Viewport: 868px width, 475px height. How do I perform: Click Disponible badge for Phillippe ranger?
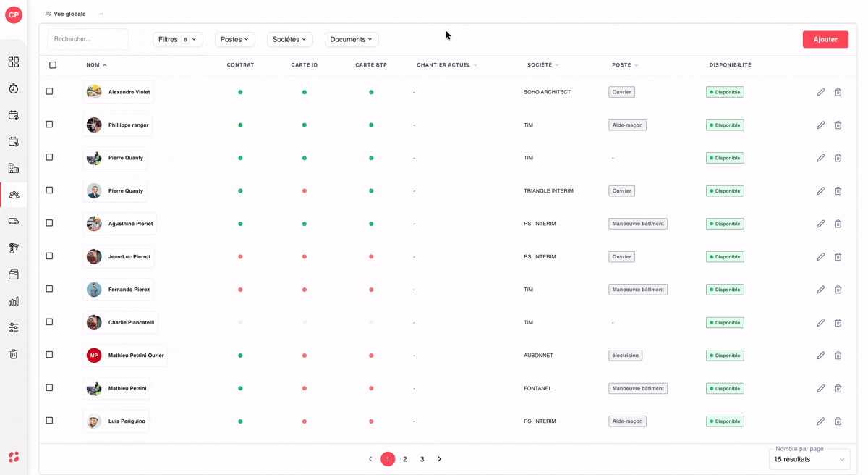pyautogui.click(x=725, y=125)
